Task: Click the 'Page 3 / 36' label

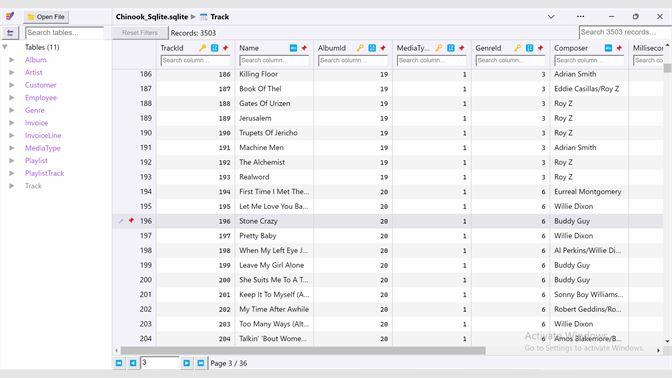Action: [x=228, y=363]
